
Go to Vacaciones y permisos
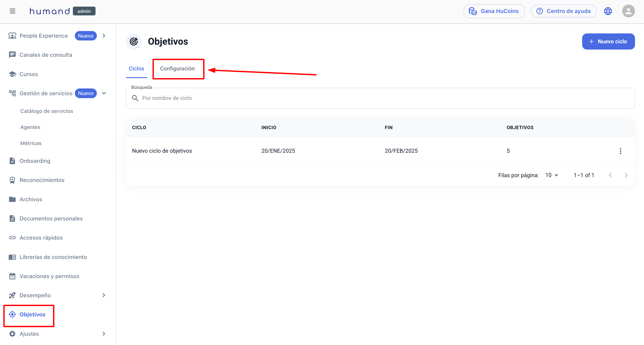tap(49, 276)
